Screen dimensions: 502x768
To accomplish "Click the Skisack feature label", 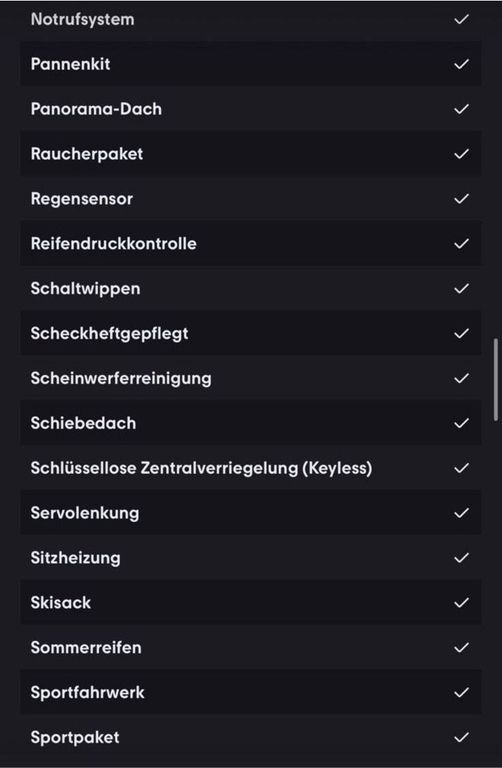I will click(x=61, y=602).
